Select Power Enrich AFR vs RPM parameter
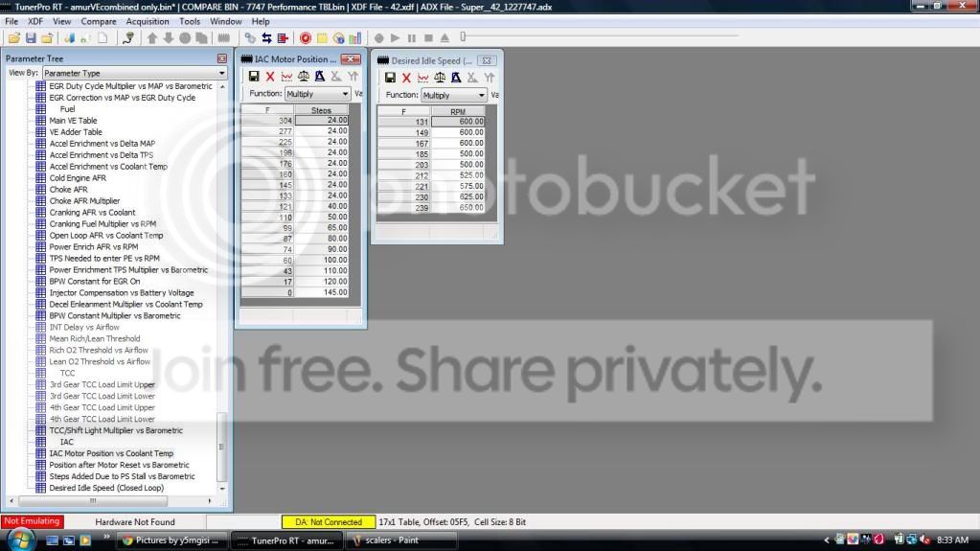 94,247
